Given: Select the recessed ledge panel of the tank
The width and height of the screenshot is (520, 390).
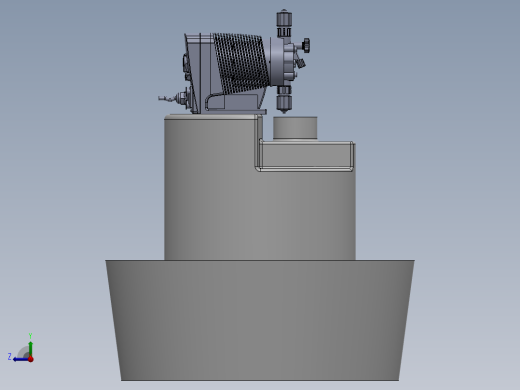Looking at the screenshot, I should 306,156.
